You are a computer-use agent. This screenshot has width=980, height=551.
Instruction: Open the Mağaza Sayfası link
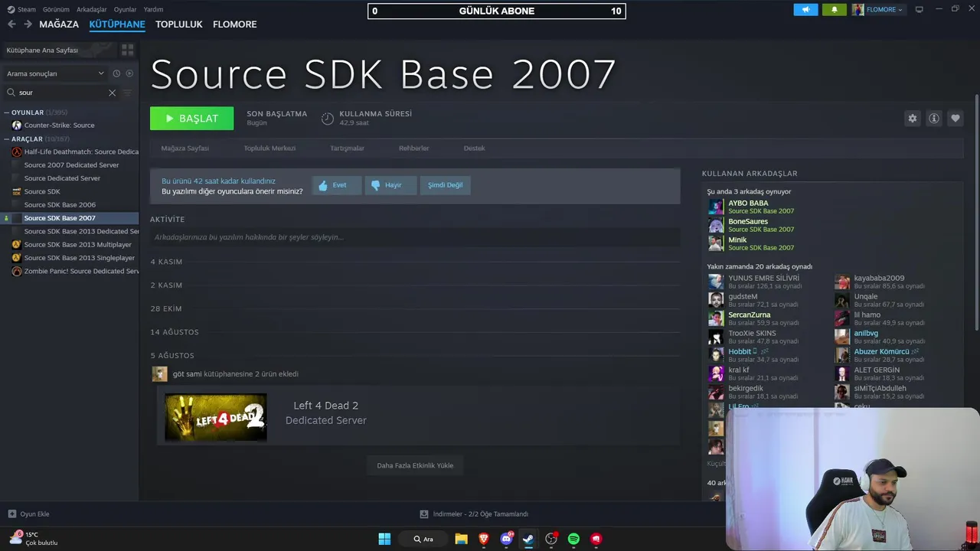(185, 148)
